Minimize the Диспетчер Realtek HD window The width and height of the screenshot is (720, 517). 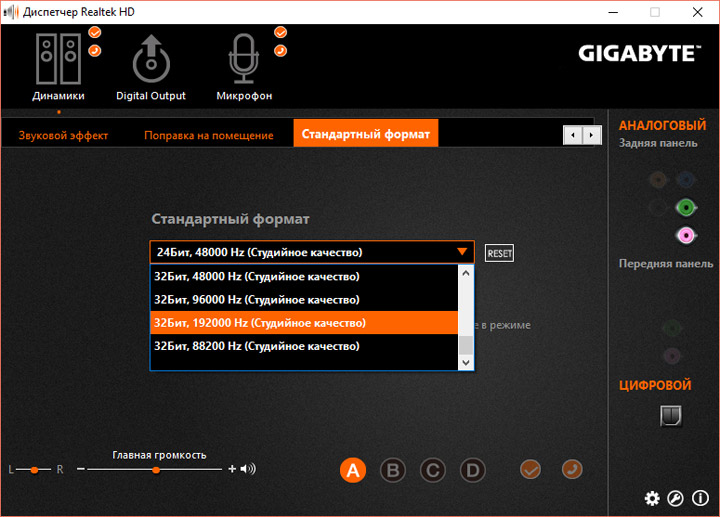(613, 12)
